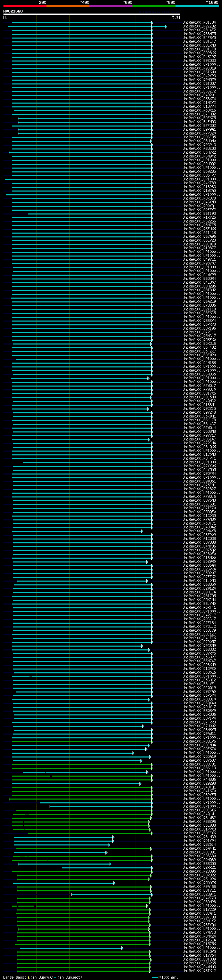Screen dimensions: 222x980
Task: Click the orange ~40% identity legend segment
Action: [68, 6]
